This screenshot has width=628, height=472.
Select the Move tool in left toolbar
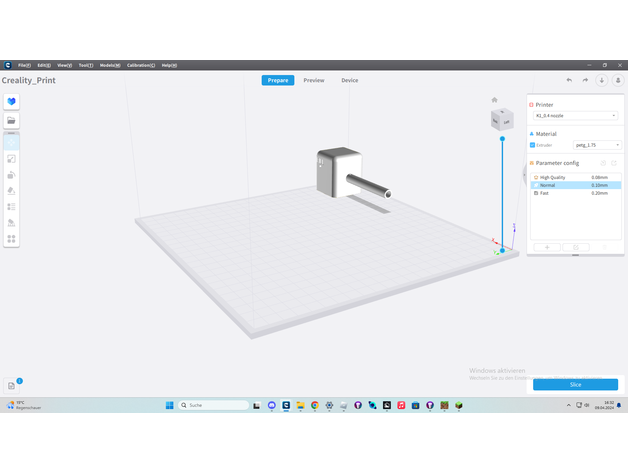click(11, 143)
